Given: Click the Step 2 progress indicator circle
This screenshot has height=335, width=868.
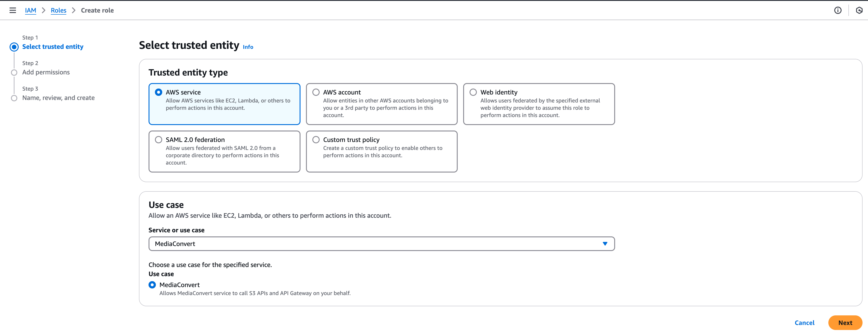Looking at the screenshot, I should click(x=14, y=73).
